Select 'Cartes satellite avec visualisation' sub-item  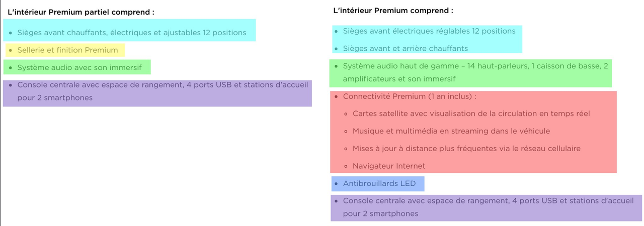point(471,114)
